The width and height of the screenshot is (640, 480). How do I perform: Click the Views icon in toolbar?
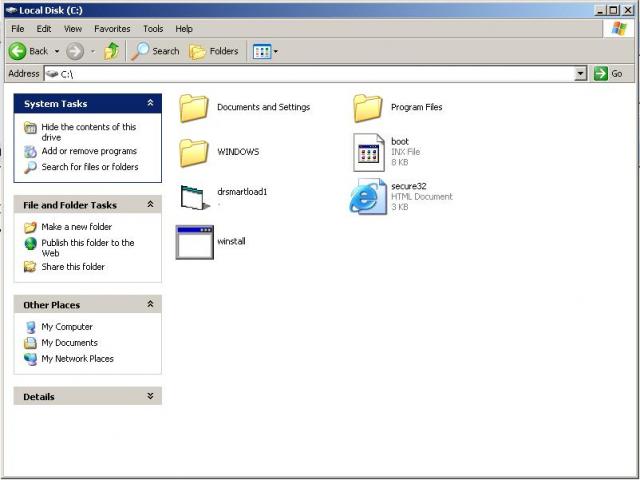262,51
